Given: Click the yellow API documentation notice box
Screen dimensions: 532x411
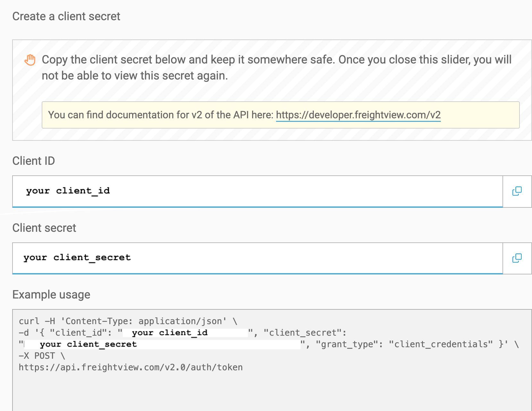Looking at the screenshot, I should (280, 115).
